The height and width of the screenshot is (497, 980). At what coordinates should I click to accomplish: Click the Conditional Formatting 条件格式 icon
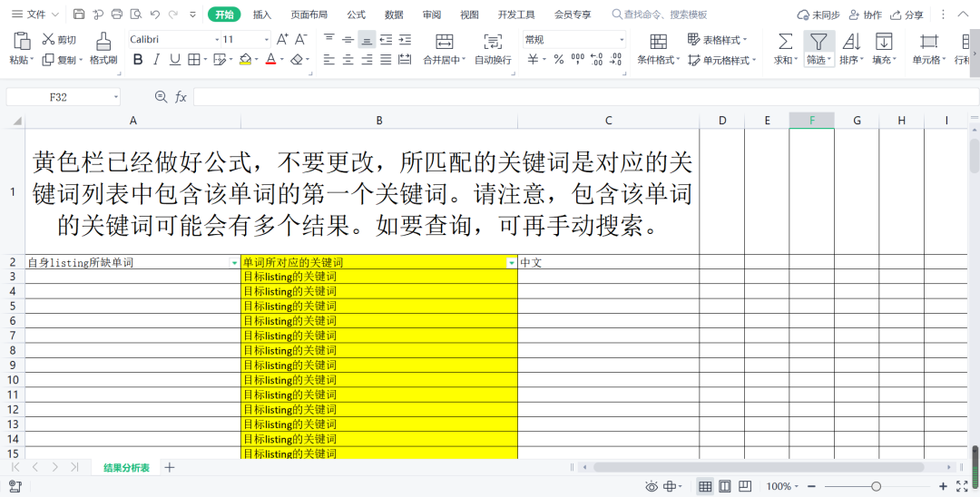[658, 42]
